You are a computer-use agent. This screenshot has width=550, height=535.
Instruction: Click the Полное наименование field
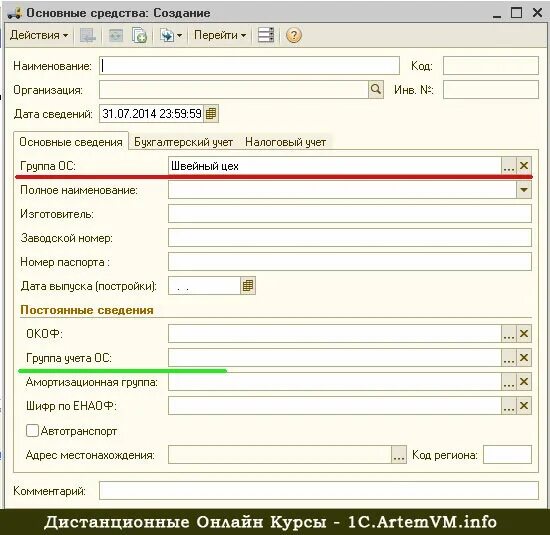click(x=342, y=190)
